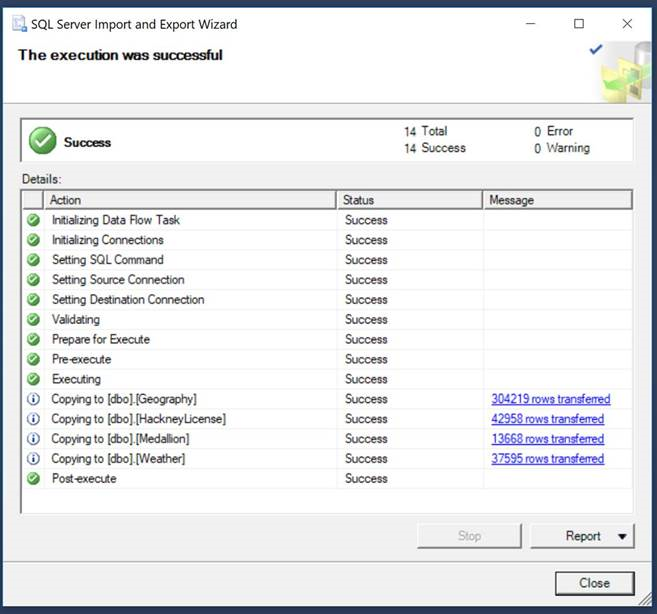Open the 13668 rows transferred link

[547, 439]
